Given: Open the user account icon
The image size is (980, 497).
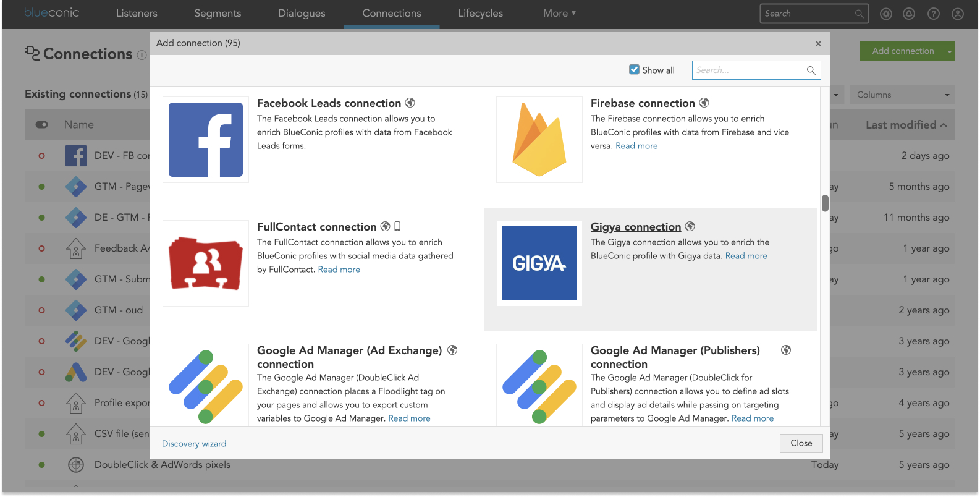Looking at the screenshot, I should [958, 14].
